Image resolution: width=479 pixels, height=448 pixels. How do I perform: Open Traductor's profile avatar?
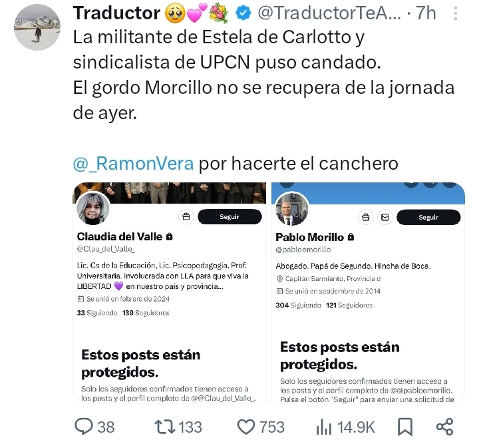click(x=37, y=27)
